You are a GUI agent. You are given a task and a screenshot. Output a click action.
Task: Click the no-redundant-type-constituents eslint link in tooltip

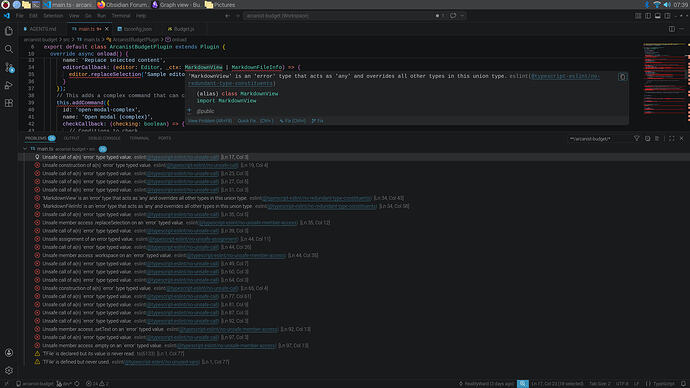pyautogui.click(x=565, y=76)
